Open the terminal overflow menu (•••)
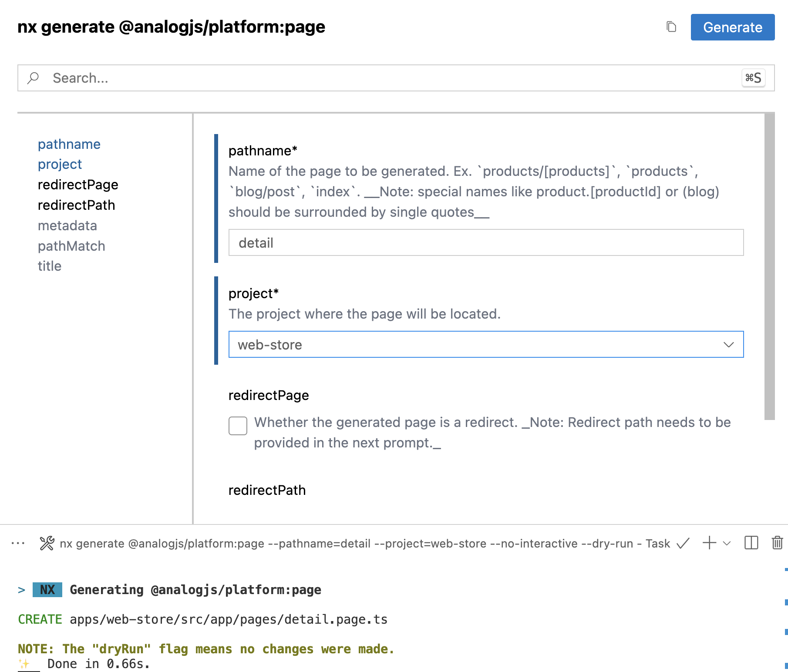788x672 pixels. click(x=17, y=543)
